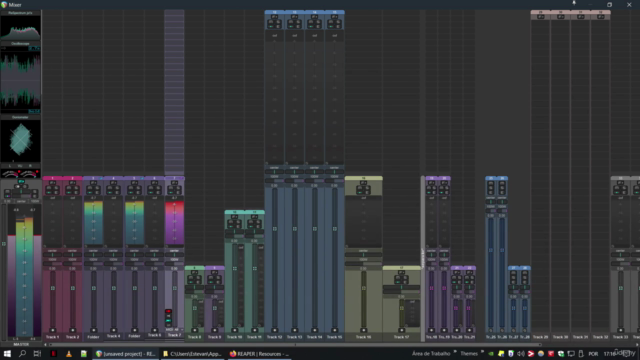The height and width of the screenshot is (360, 640).
Task: Click the width slider on Track 4
Action: (113, 264)
